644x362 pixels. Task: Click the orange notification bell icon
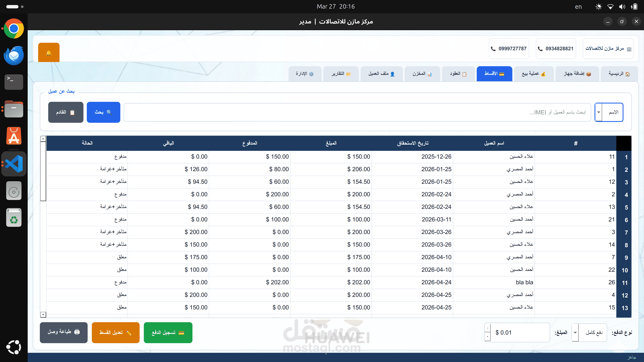[x=49, y=53]
